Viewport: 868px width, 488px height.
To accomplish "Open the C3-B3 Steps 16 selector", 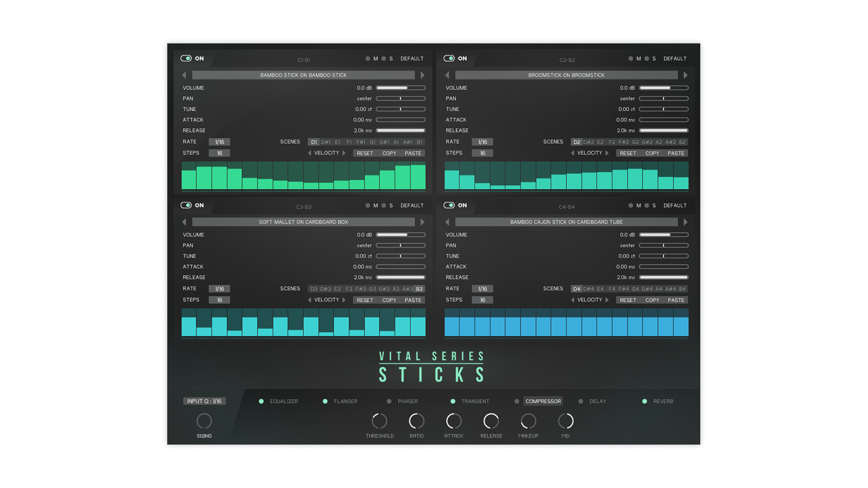I will [x=219, y=300].
